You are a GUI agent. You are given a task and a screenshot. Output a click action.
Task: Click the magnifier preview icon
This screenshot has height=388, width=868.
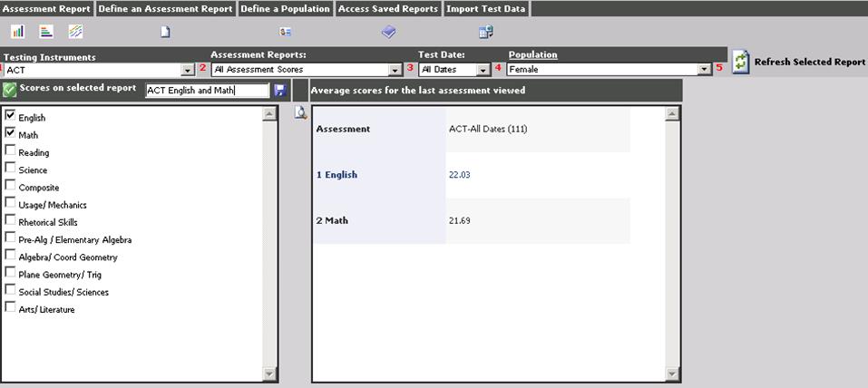click(x=300, y=113)
